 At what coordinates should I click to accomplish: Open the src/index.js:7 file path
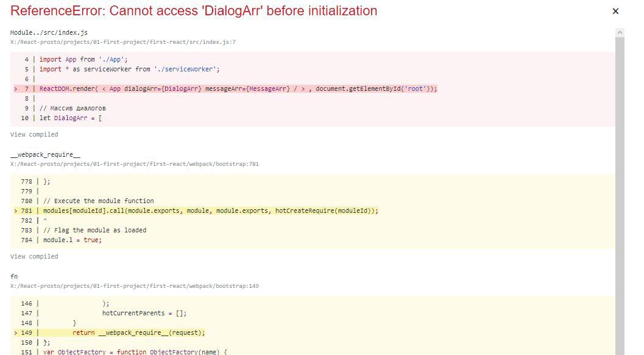coord(122,42)
